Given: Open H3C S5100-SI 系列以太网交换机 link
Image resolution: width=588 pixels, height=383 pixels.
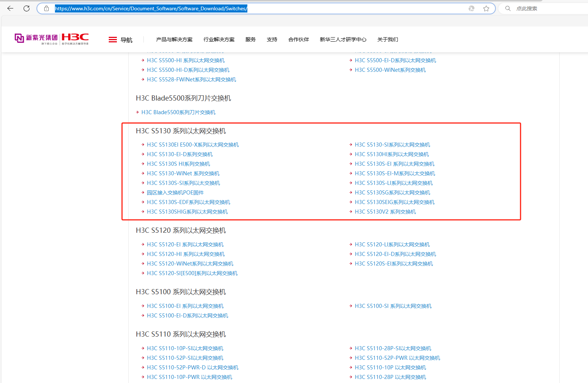Looking at the screenshot, I should coord(393,306).
